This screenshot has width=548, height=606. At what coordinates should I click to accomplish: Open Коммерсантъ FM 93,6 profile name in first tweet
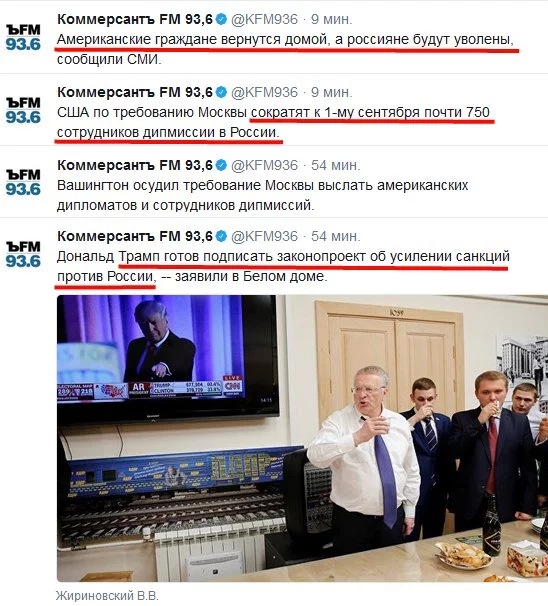tap(135, 19)
